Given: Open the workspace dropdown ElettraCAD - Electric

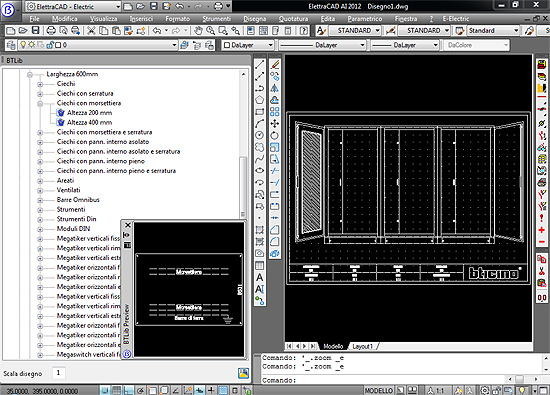Looking at the screenshot, I should tap(74, 6).
